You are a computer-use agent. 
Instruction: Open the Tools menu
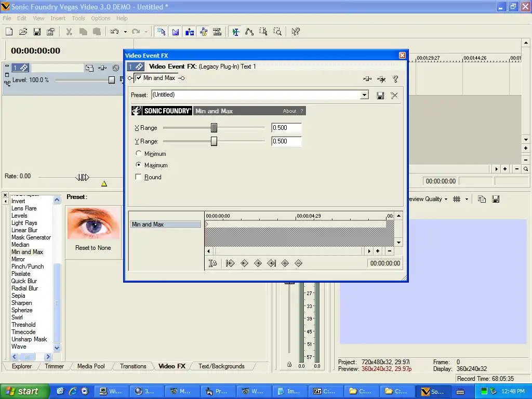tap(78, 18)
